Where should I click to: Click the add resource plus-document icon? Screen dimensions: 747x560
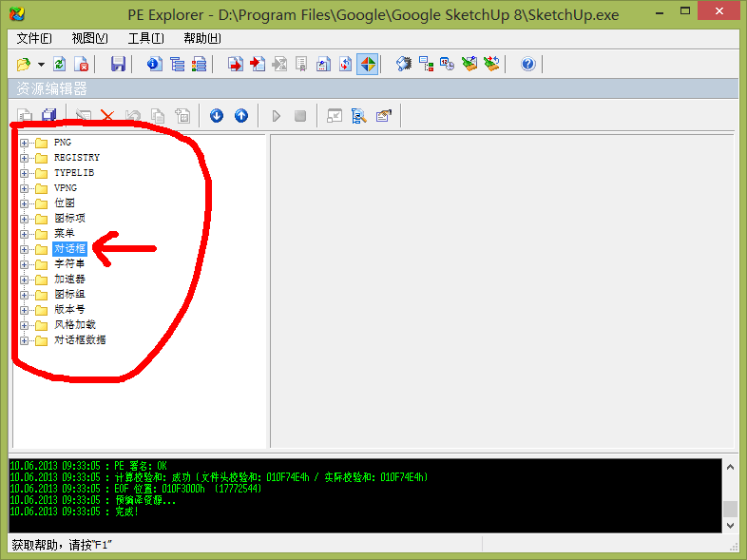click(x=182, y=115)
